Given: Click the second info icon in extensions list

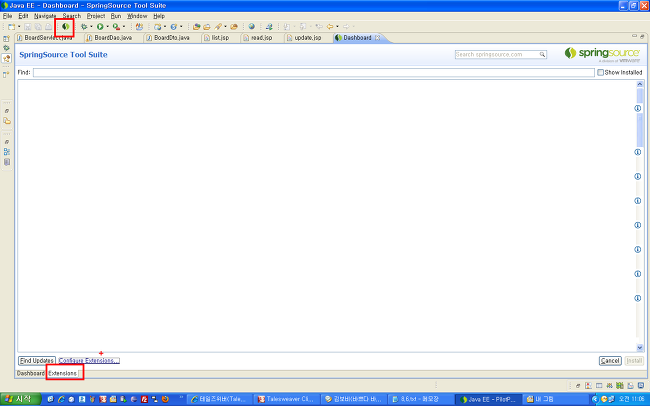Looking at the screenshot, I should click(638, 152).
